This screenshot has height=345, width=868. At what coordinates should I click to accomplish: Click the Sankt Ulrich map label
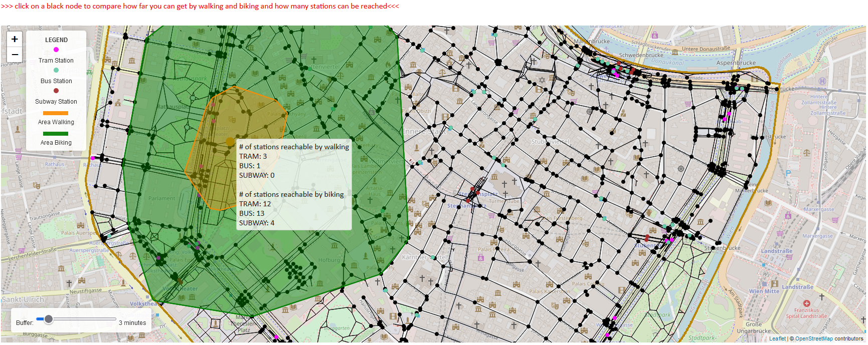[23, 299]
